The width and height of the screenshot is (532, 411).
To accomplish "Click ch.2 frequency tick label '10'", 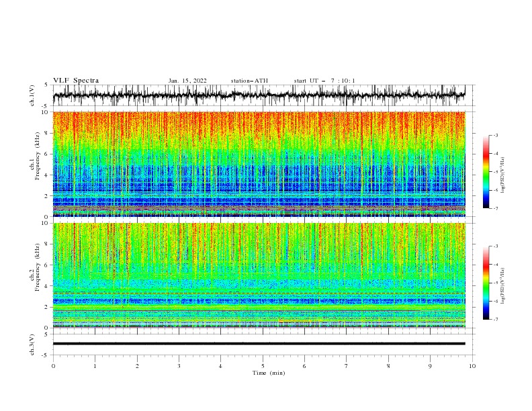I will [45, 223].
